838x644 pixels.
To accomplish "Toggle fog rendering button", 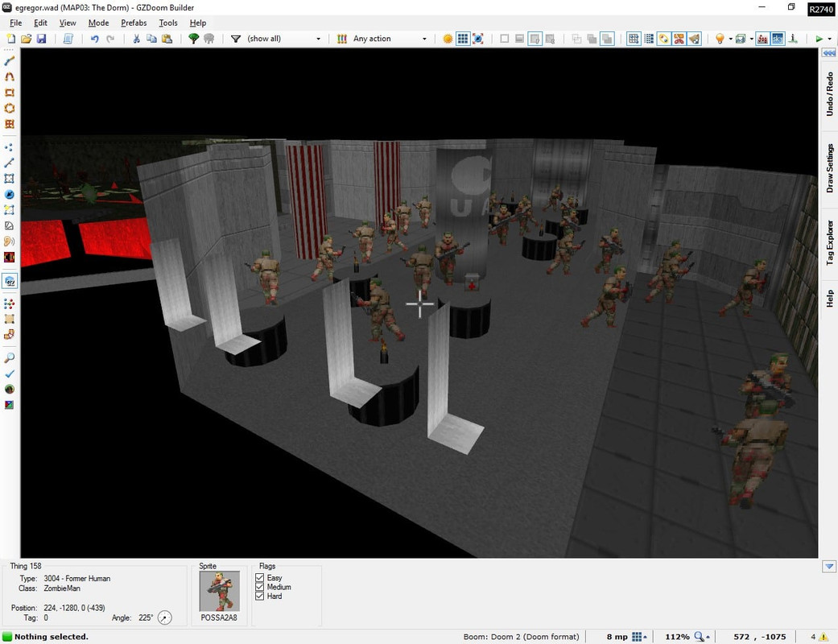I will [x=762, y=39].
